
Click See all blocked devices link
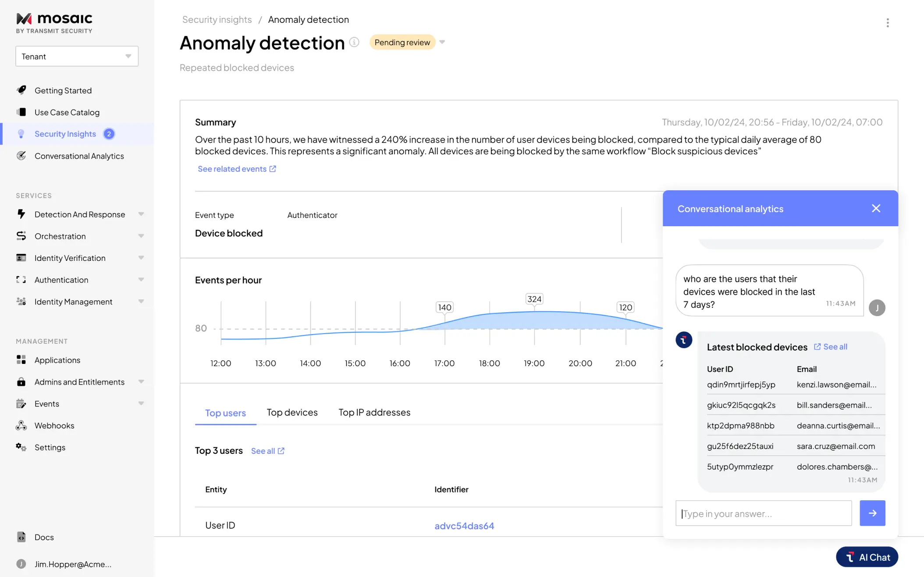[x=830, y=346]
